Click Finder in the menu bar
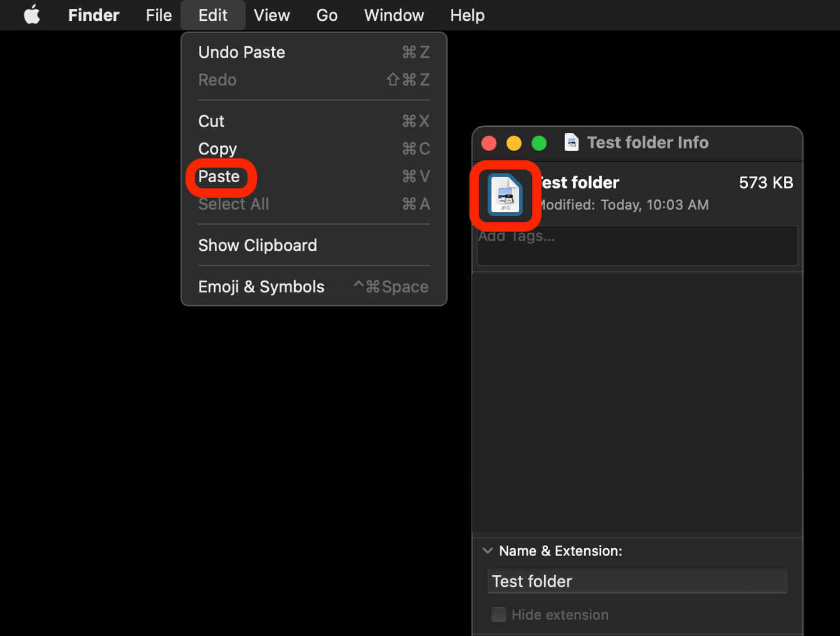This screenshot has height=636, width=840. 93,15
